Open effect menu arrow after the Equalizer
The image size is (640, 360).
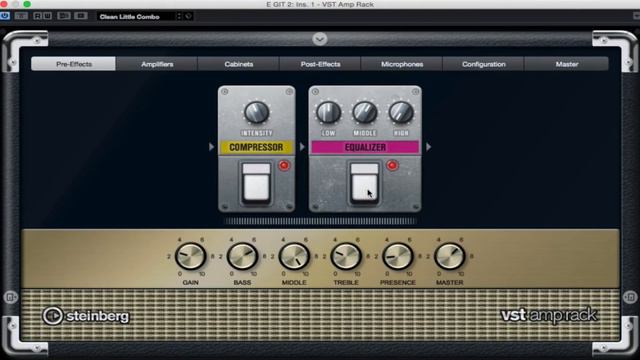click(429, 147)
